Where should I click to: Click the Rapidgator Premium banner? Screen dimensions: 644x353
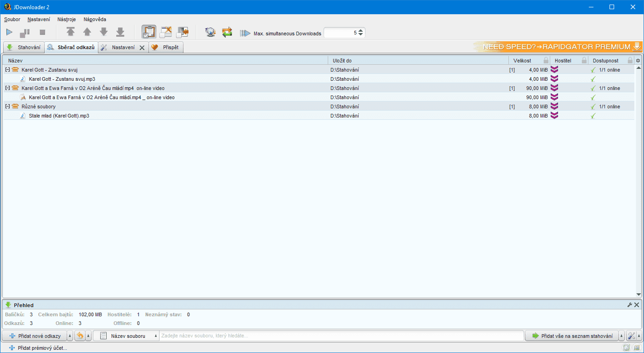click(558, 47)
